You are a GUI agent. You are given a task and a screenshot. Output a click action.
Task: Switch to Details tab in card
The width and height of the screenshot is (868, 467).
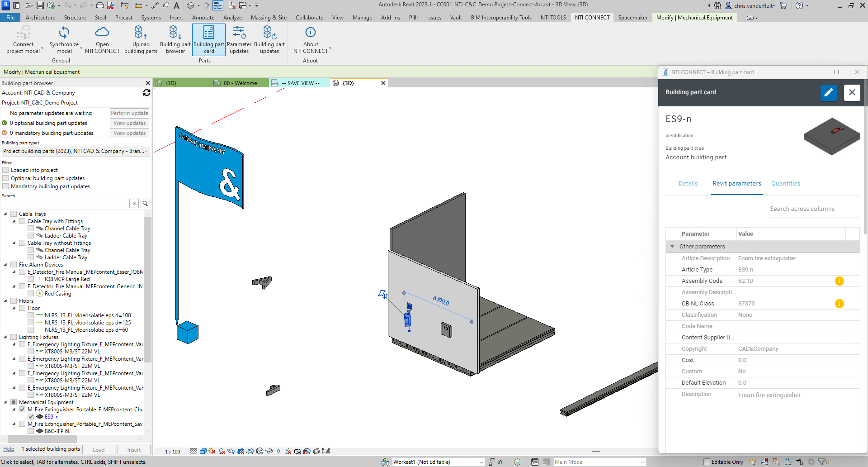[688, 184]
